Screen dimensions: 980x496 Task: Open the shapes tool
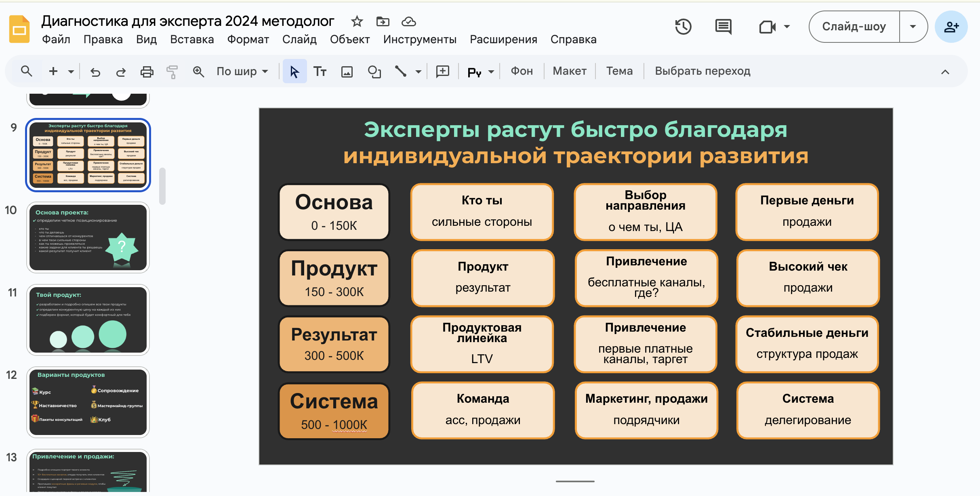coord(374,72)
